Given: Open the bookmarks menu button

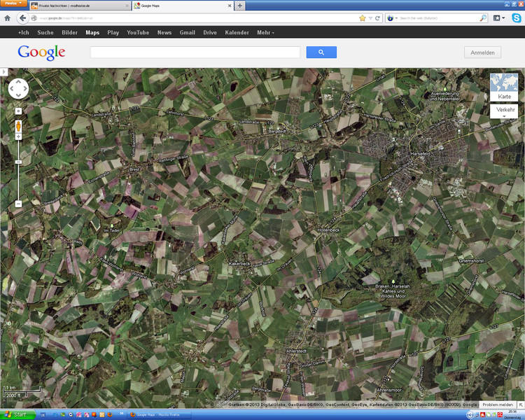Looking at the screenshot, I should click(x=498, y=18).
